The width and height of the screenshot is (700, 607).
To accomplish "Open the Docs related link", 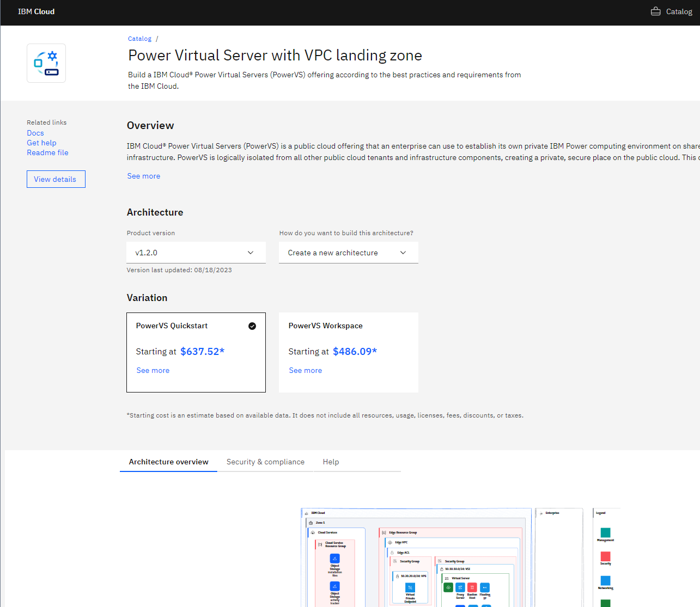I will [x=35, y=133].
